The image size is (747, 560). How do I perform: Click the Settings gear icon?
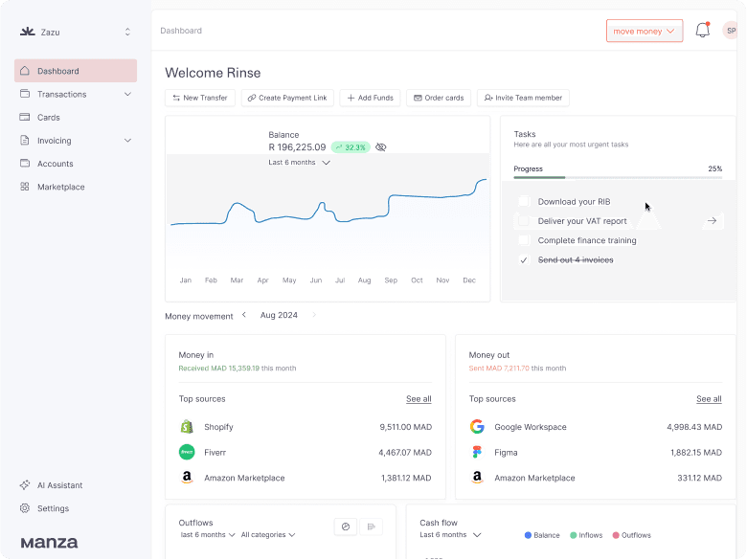pyautogui.click(x=25, y=508)
